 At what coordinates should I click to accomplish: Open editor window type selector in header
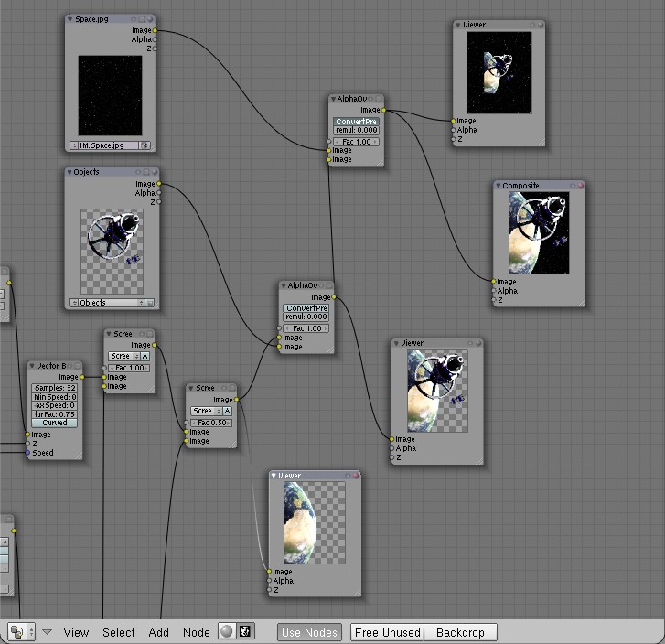click(21, 632)
